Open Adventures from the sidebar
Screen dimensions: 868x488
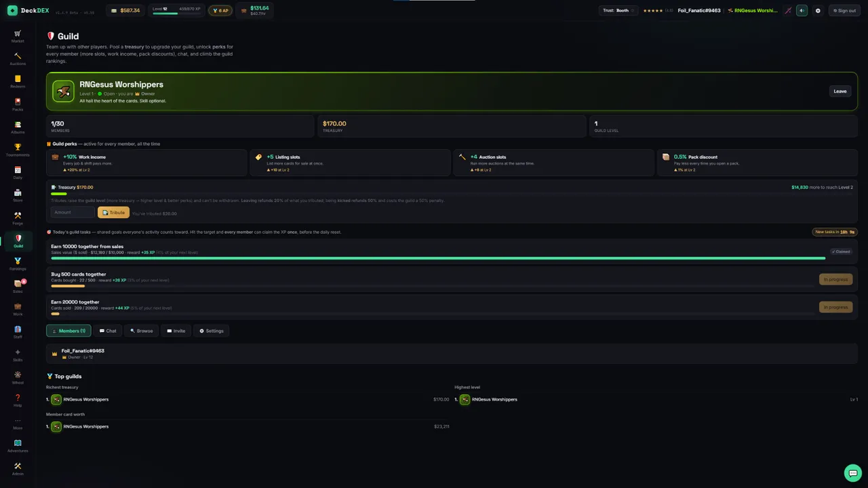click(x=18, y=446)
